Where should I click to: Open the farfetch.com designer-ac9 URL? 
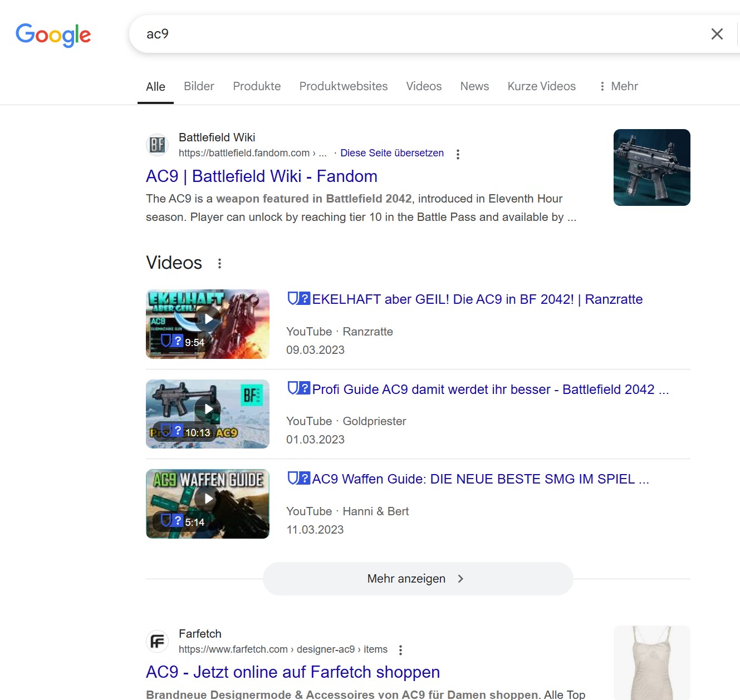coord(283,649)
